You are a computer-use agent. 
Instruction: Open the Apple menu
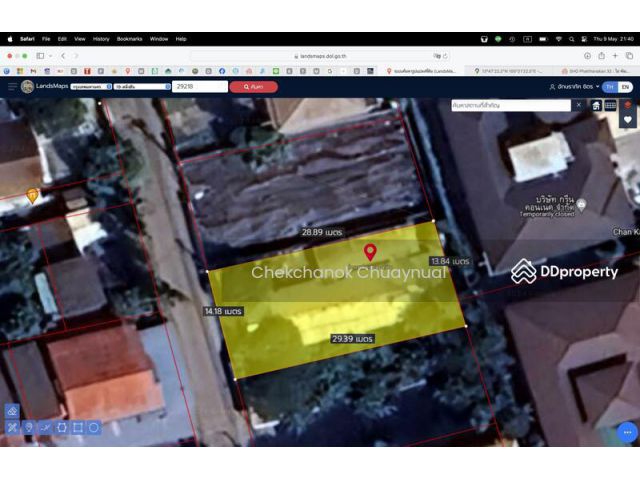[10, 39]
